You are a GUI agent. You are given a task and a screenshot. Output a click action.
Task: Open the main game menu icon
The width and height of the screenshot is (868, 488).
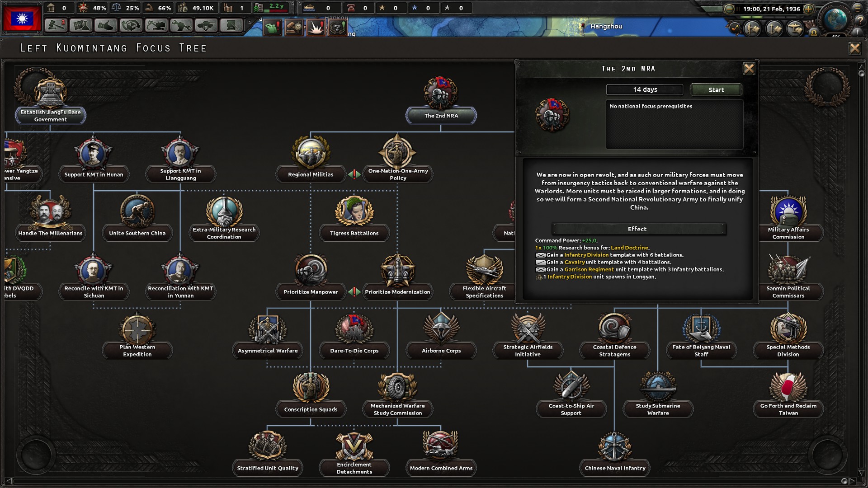(x=858, y=8)
